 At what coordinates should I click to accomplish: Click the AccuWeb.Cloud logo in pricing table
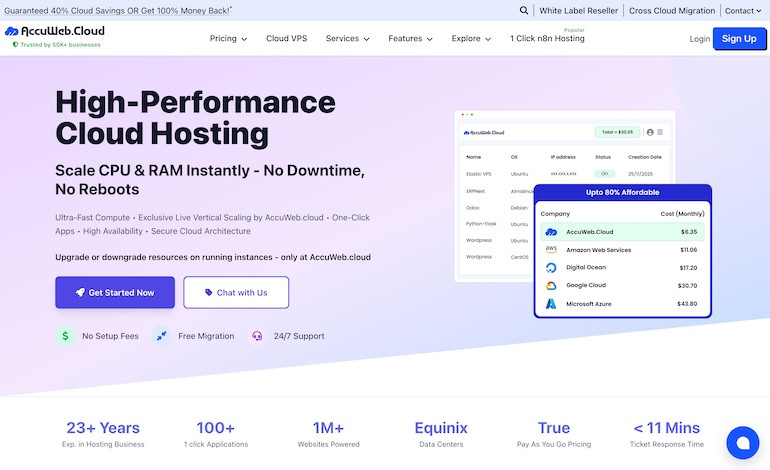[551, 232]
